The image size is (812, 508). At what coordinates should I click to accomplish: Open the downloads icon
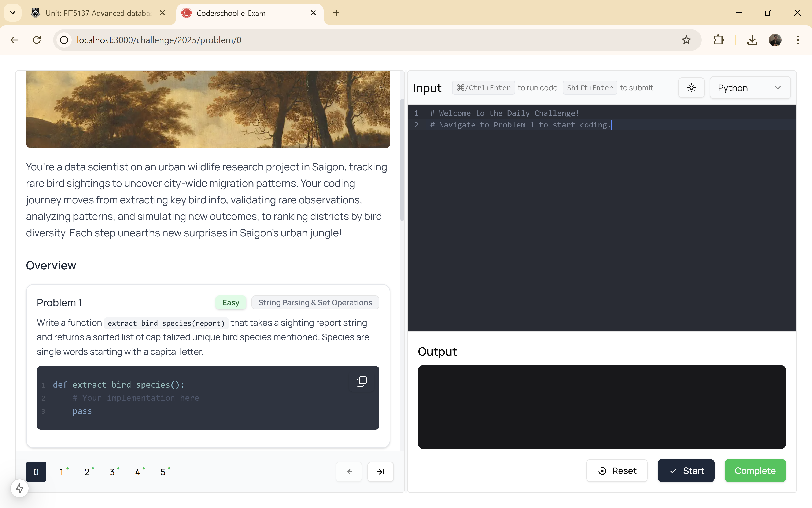[752, 40]
